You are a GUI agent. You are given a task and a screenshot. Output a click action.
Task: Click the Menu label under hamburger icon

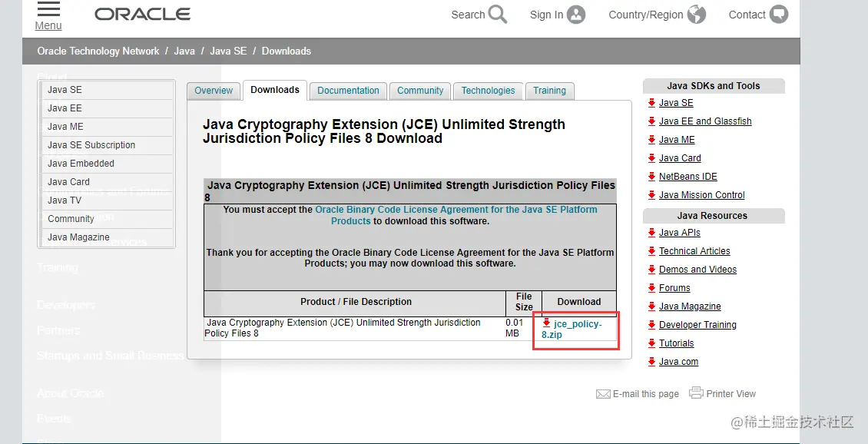[48, 26]
